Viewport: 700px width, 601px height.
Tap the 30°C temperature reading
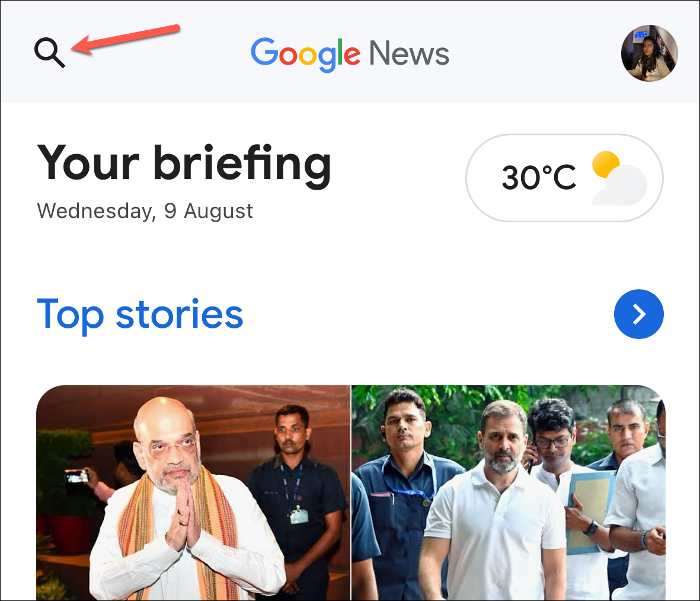pos(539,177)
